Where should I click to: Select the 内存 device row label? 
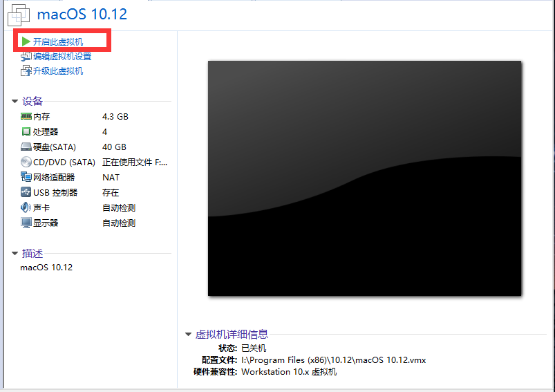41,117
